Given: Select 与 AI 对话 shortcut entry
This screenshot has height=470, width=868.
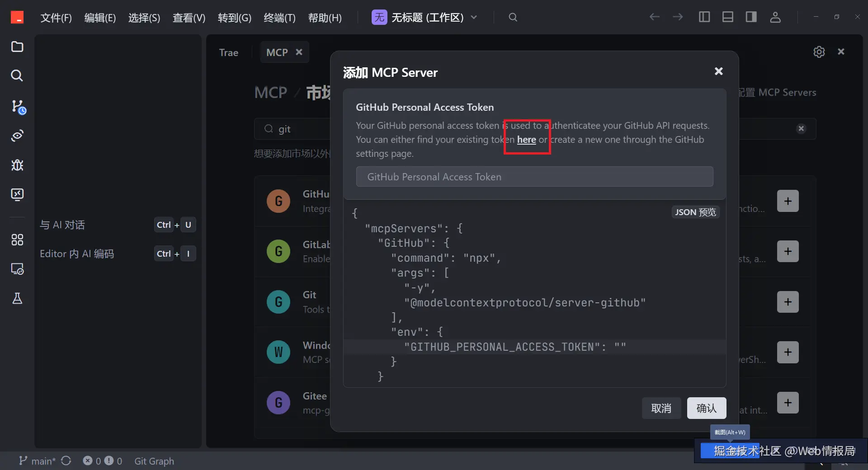Looking at the screenshot, I should coord(118,225).
